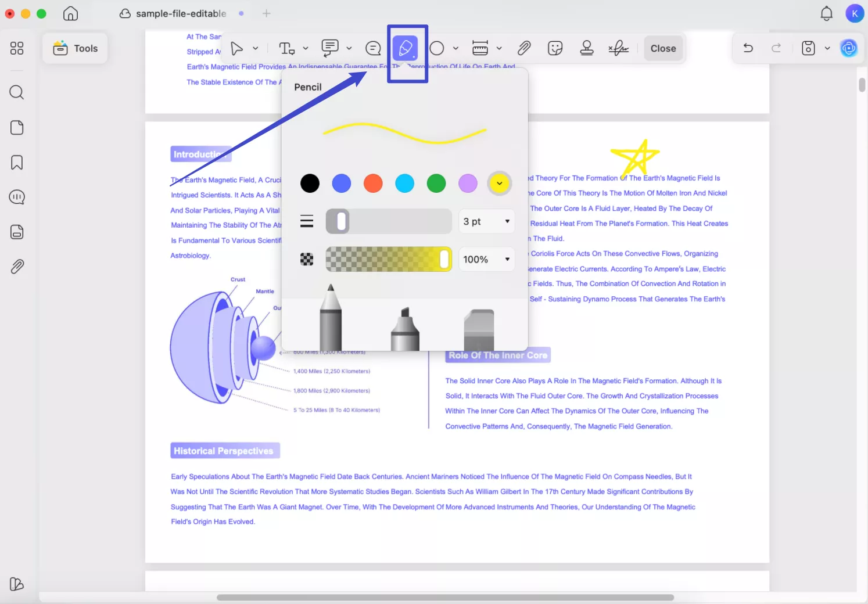868x604 pixels.
Task: Click the attachment (paperclip) tool
Action: pyautogui.click(x=523, y=48)
